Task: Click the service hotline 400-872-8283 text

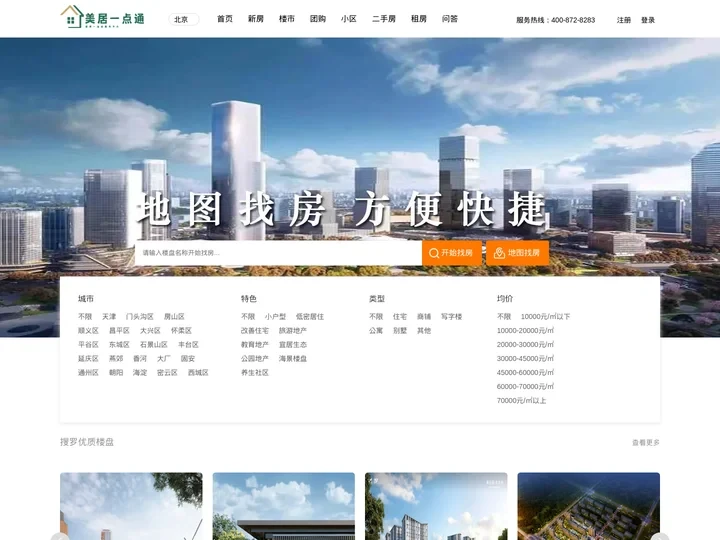Action: [x=556, y=20]
